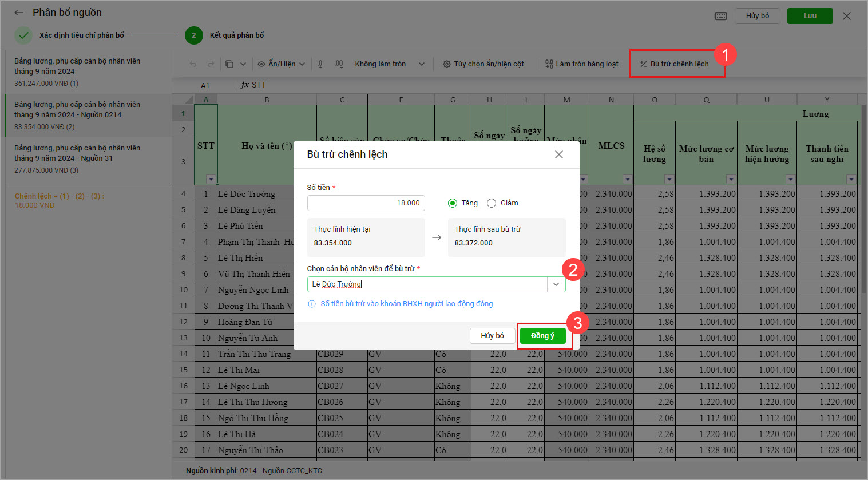Select the Tăng radio option

(x=453, y=203)
